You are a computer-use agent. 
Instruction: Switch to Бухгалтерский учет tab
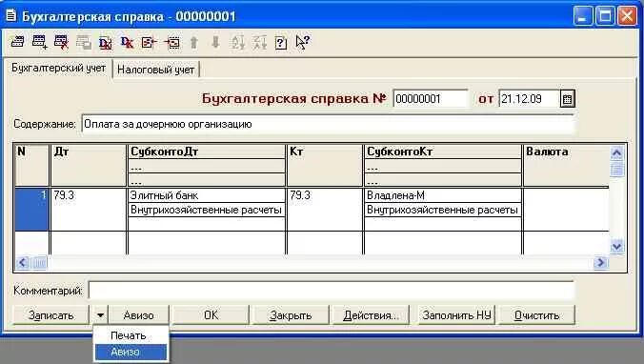click(x=58, y=68)
